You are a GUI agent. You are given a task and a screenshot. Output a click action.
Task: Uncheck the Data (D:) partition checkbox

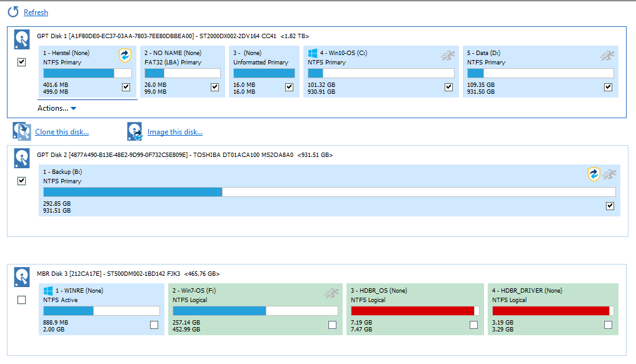pos(608,87)
